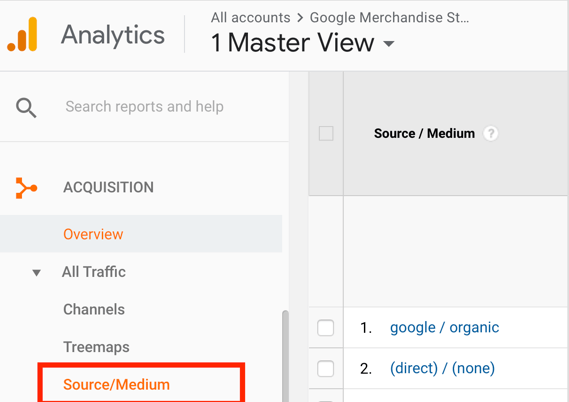569x402 pixels.
Task: Tick the select-all checkbox in table header
Action: coord(326,133)
